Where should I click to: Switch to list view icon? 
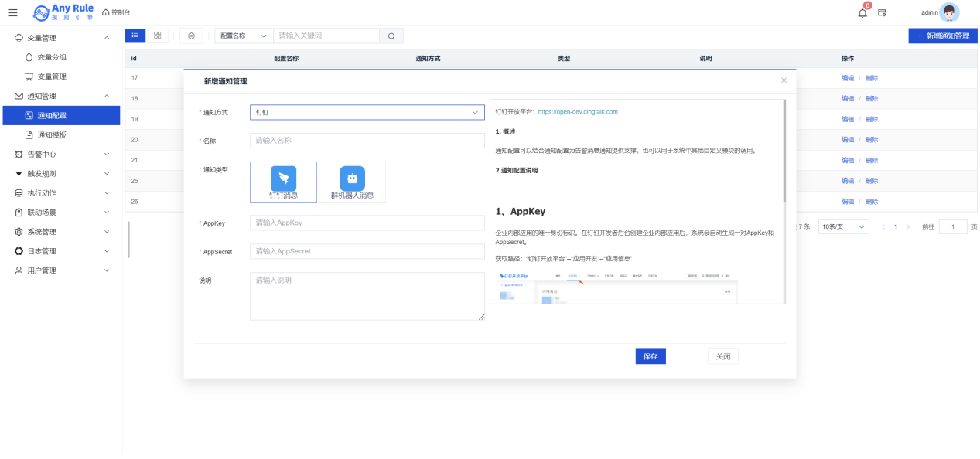point(135,36)
